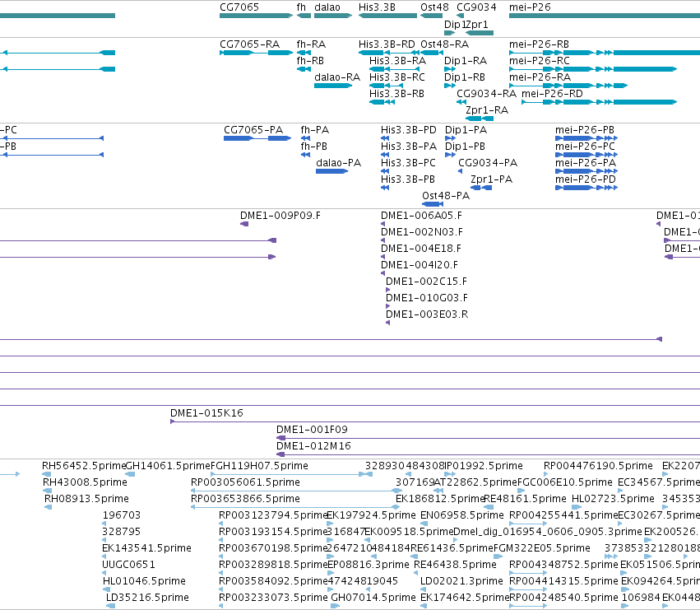Click the transcript label "mei-P26-RA"
This screenshot has width=700, height=610.
tap(540, 77)
